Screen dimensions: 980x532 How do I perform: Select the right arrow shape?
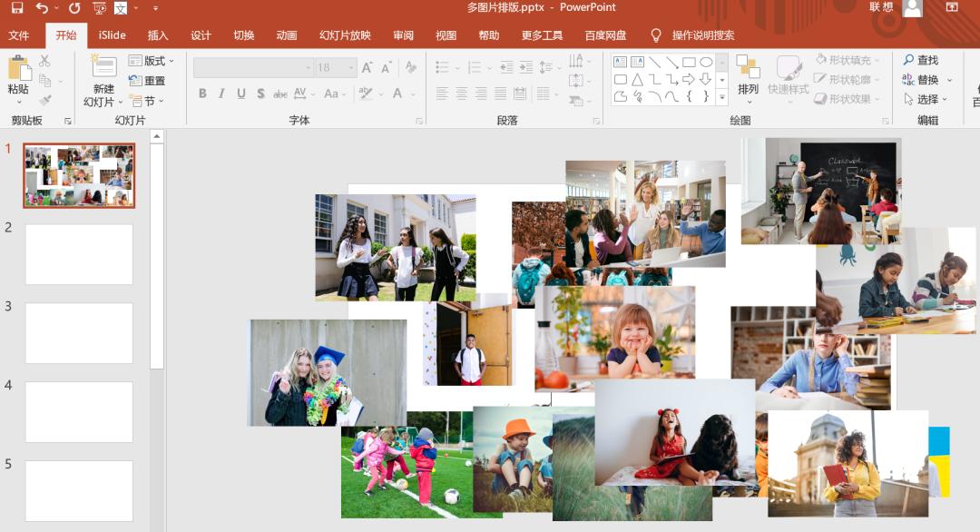689,79
